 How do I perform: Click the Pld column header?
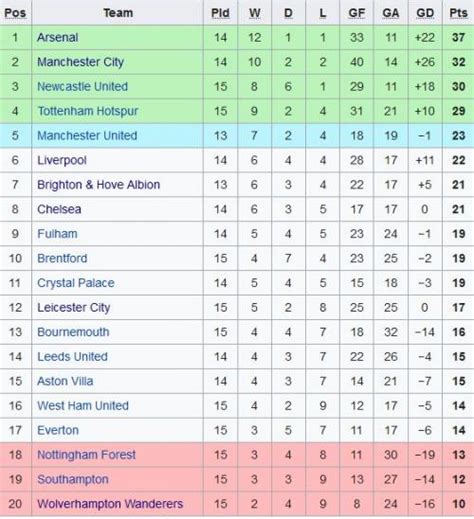tap(220, 13)
